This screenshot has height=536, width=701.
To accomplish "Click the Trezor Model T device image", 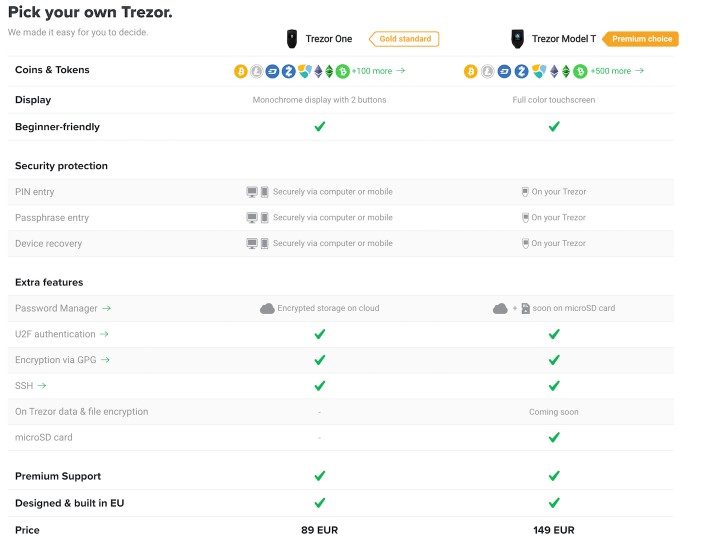I will (x=517, y=39).
